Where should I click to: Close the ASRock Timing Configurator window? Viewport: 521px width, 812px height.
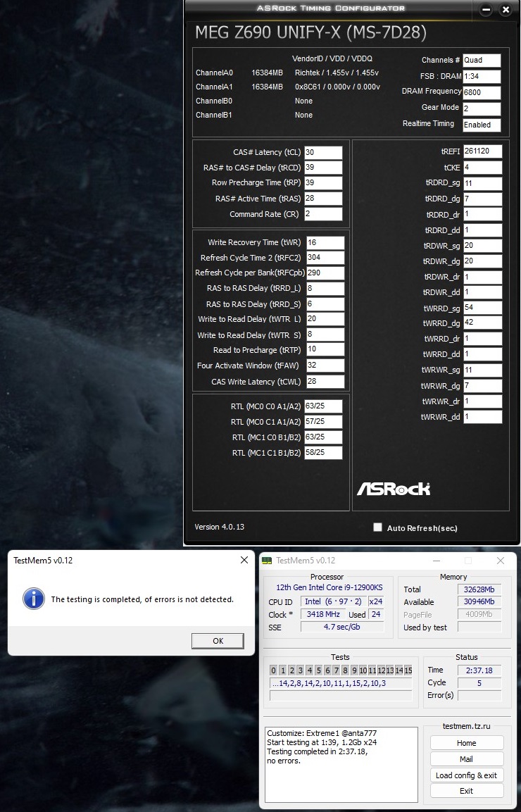[x=506, y=9]
